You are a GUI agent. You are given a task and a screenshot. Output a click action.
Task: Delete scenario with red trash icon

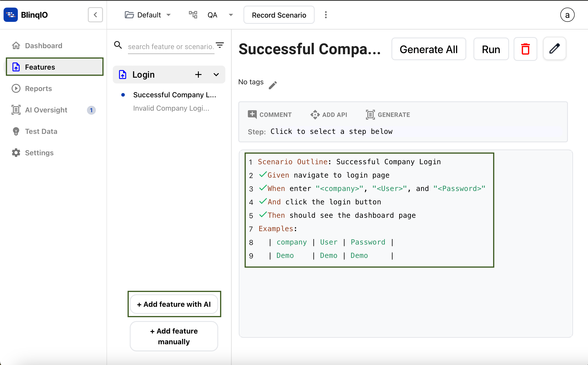pyautogui.click(x=525, y=49)
